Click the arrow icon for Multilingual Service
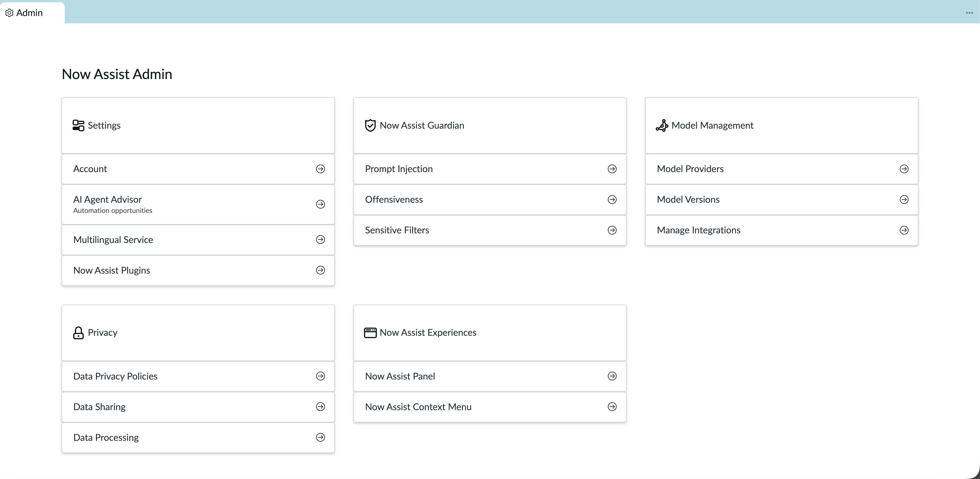980x479 pixels. tap(320, 240)
